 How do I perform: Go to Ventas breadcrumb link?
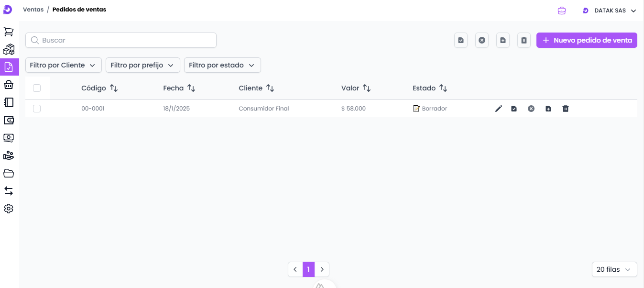pos(33,10)
